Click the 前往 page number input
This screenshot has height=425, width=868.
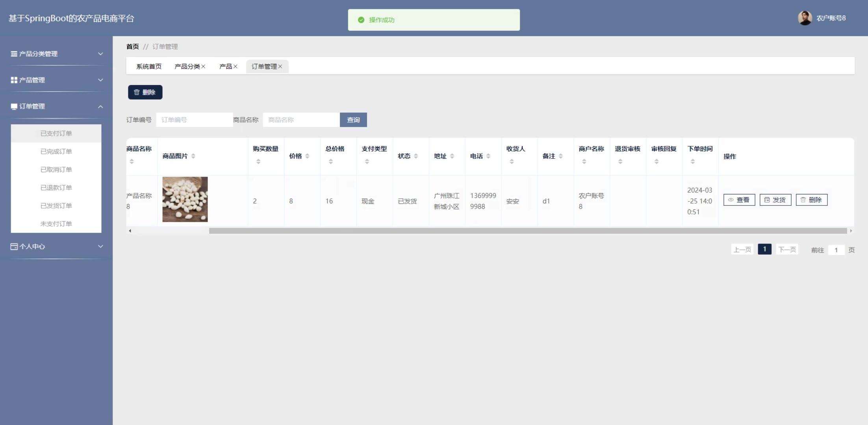pyautogui.click(x=836, y=250)
